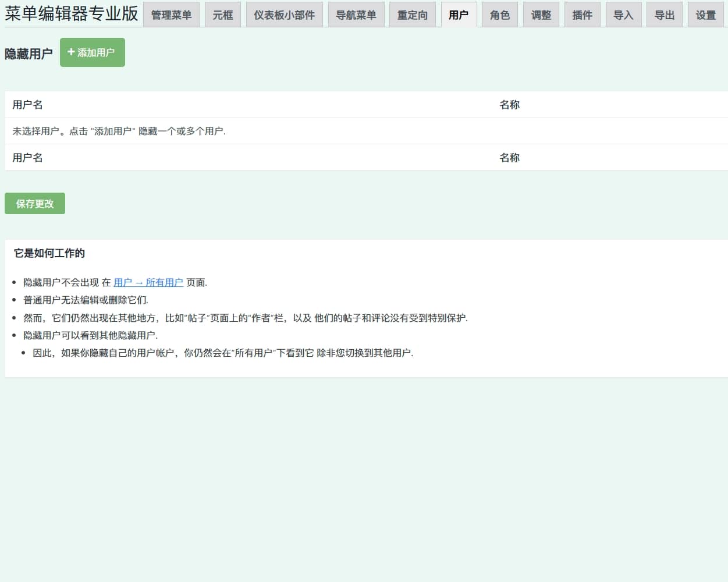Viewport: 728px width, 582px height.
Task: Click the bottom 用户名 footer header
Action: [27, 158]
